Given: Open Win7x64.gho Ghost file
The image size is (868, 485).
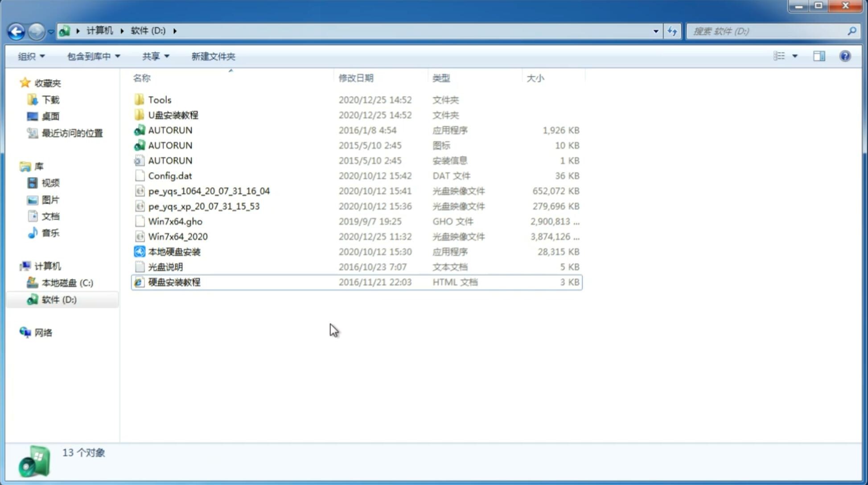Looking at the screenshot, I should point(175,221).
